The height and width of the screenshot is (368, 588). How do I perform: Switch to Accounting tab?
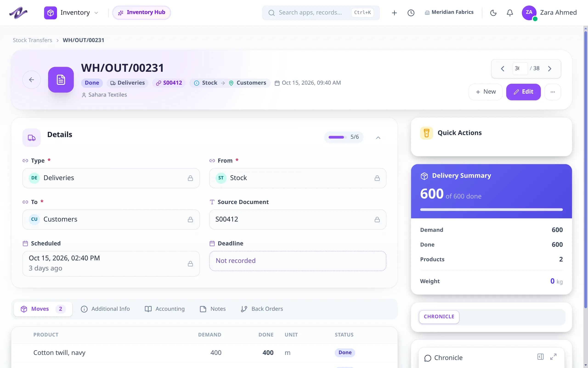(165, 309)
